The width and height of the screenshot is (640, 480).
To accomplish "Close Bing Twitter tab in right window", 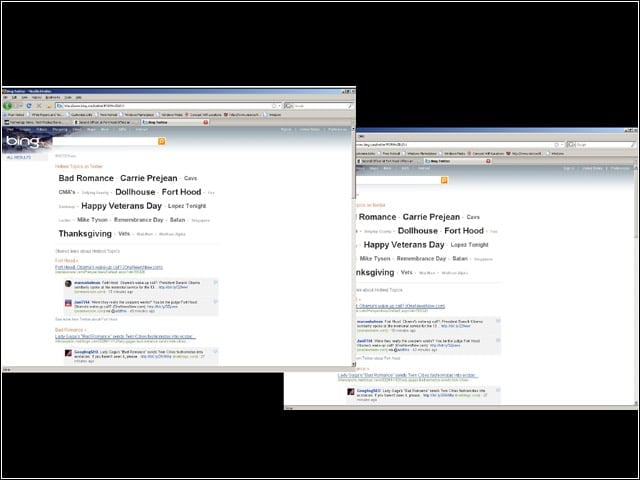I will click(488, 161).
